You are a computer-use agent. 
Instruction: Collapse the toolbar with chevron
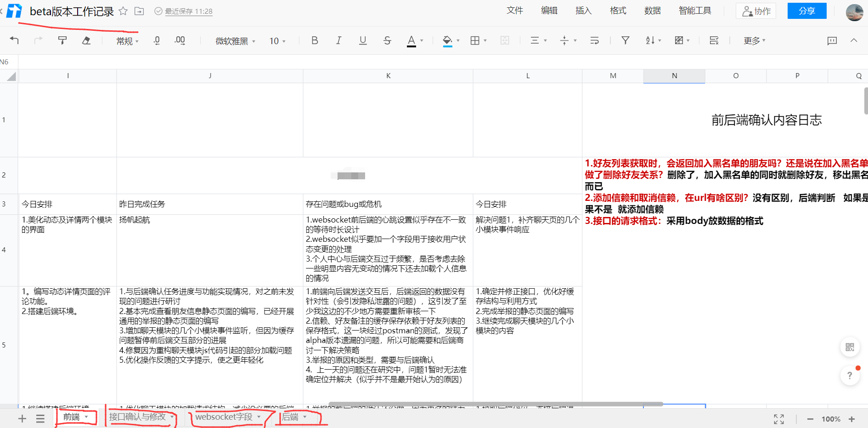point(854,40)
